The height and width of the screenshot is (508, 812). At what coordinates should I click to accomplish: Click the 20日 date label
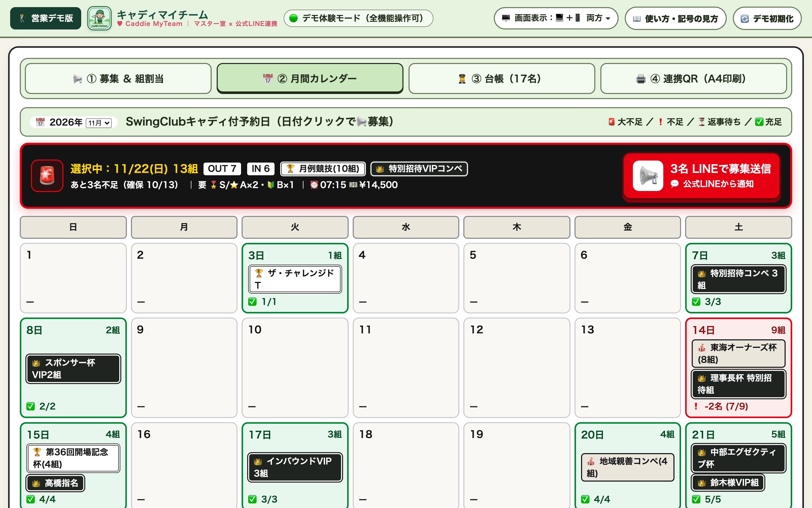[592, 435]
